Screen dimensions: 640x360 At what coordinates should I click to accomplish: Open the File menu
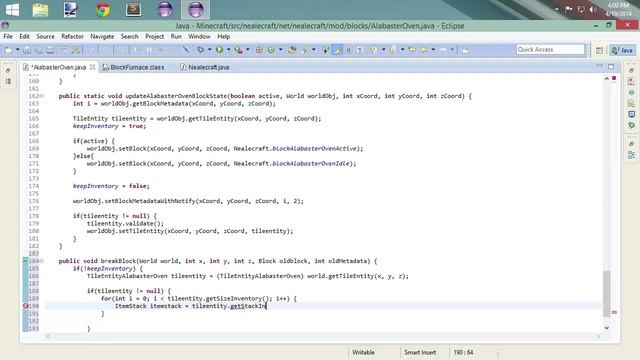[8, 36]
